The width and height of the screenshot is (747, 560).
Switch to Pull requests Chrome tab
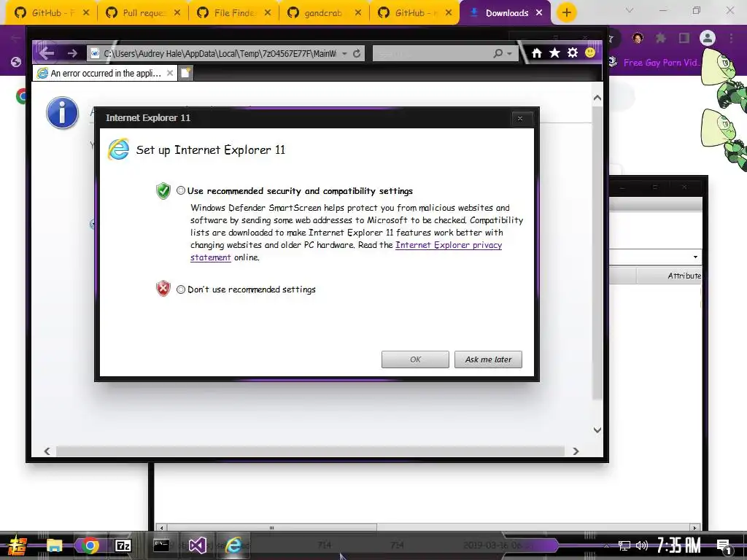(x=144, y=13)
